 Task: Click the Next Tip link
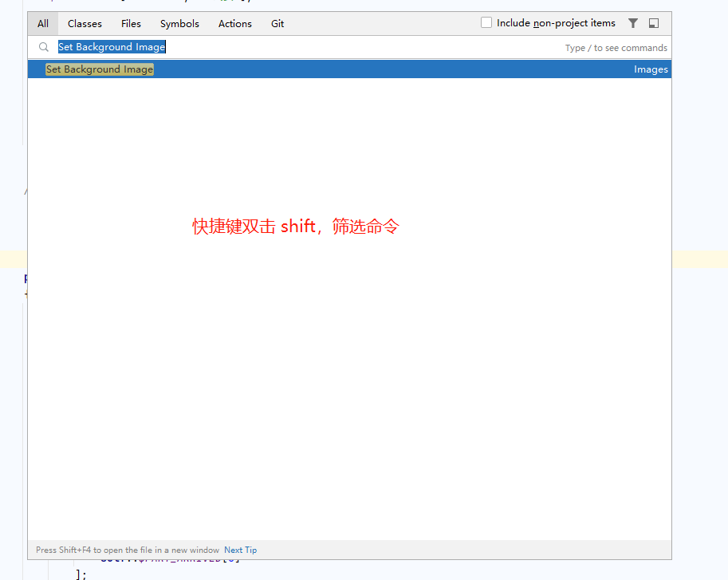click(x=240, y=550)
